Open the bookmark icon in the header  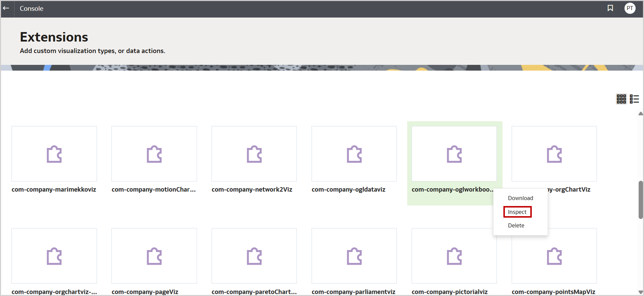click(x=610, y=8)
